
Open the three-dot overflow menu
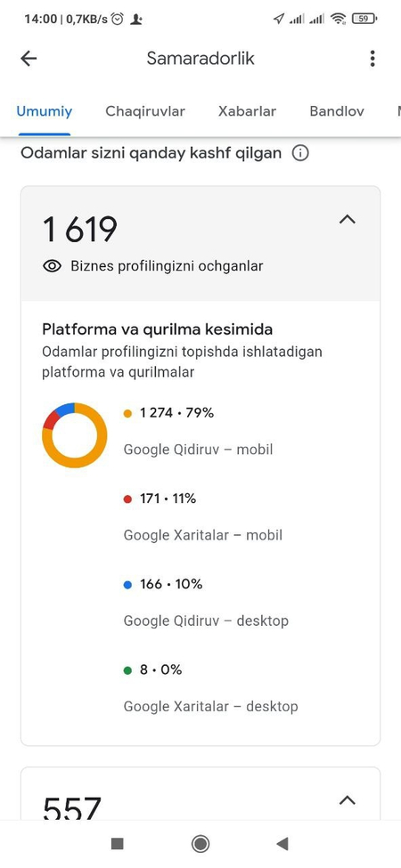tap(372, 59)
